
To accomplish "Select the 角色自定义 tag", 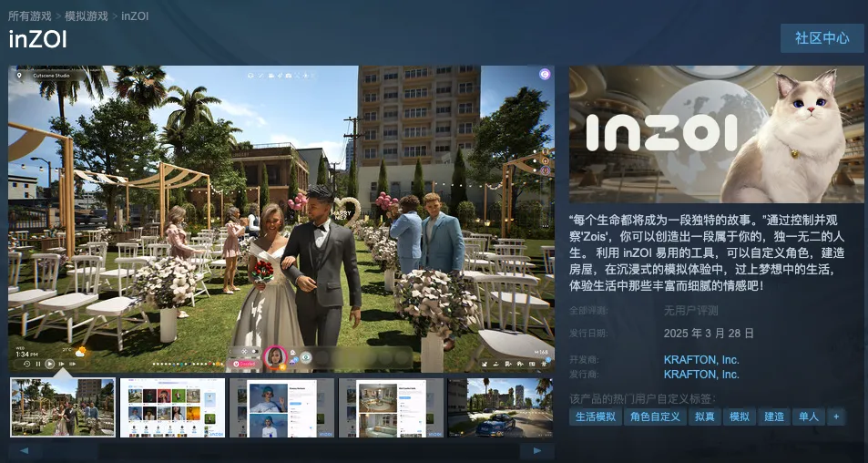I will (x=655, y=417).
